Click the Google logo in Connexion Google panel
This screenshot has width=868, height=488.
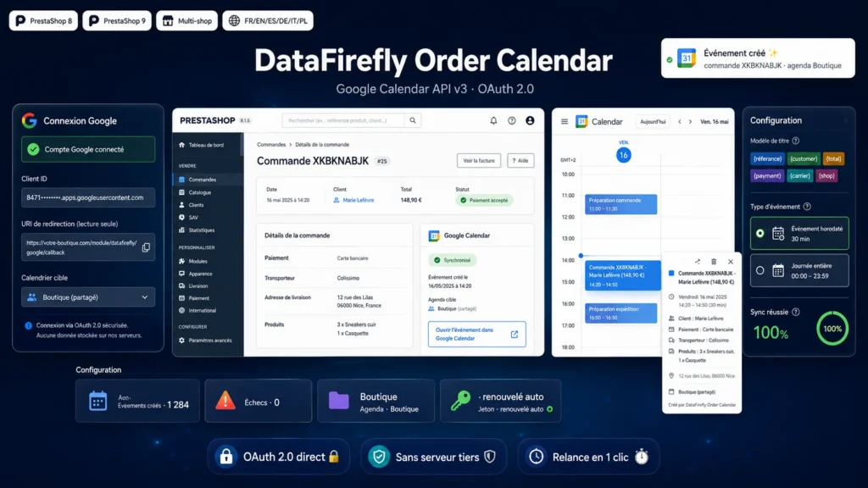tap(30, 120)
